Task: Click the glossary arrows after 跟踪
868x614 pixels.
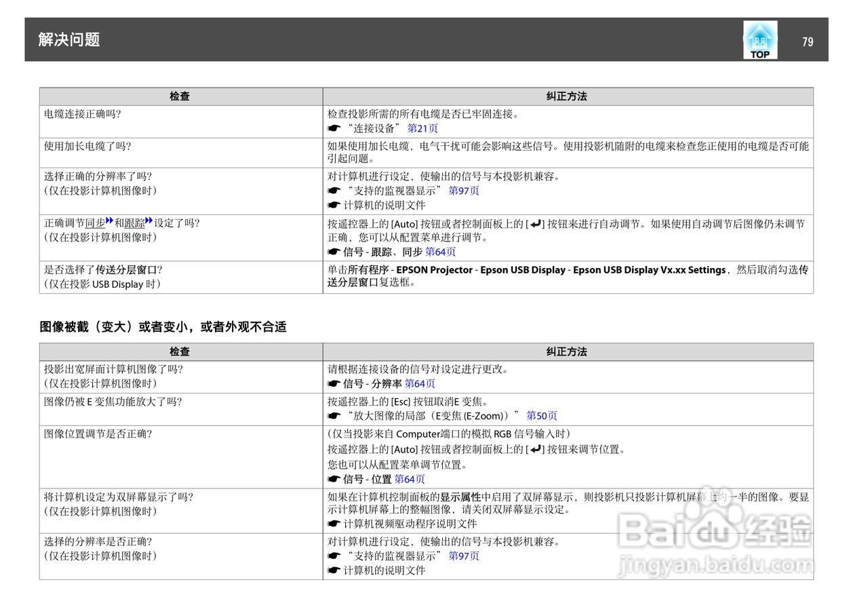Action: pos(149,220)
